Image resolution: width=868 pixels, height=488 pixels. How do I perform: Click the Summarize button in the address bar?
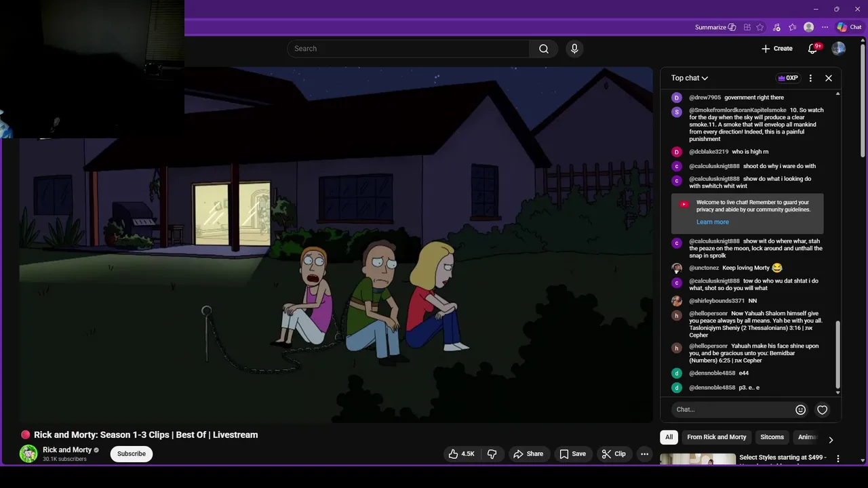pyautogui.click(x=715, y=28)
